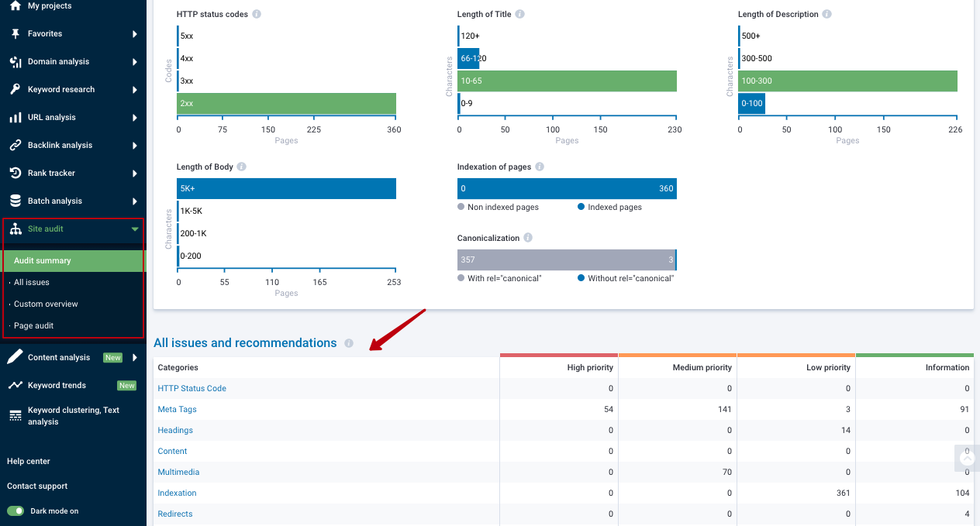Click the scroll-to-top arrow button
Image resolution: width=980 pixels, height=526 pixels.
[967, 458]
